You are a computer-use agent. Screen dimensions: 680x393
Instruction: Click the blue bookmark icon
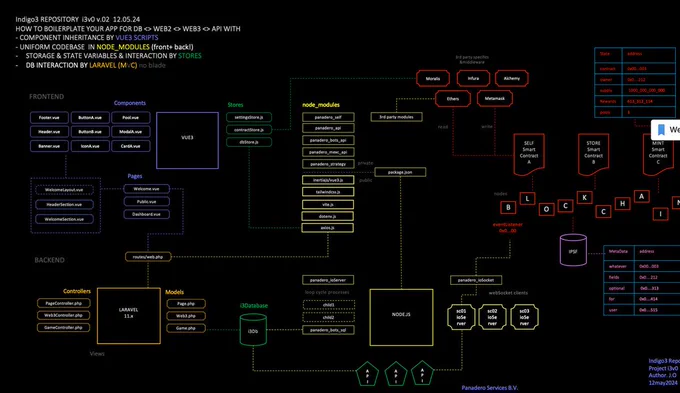click(661, 129)
